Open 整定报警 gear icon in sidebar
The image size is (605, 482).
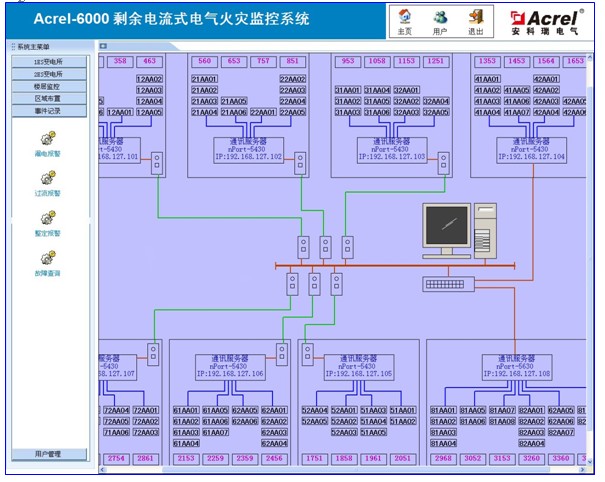click(48, 218)
